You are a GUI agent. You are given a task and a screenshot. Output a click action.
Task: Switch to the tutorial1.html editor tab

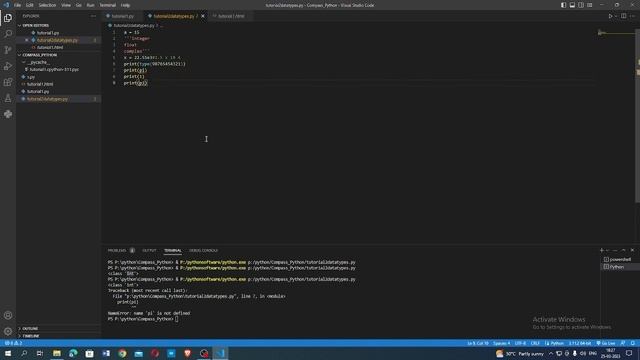click(231, 16)
